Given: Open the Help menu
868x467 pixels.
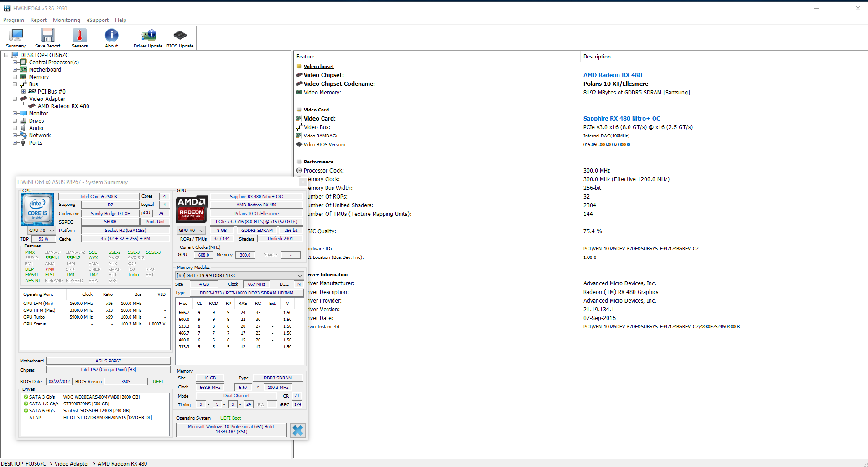Looking at the screenshot, I should (120, 20).
